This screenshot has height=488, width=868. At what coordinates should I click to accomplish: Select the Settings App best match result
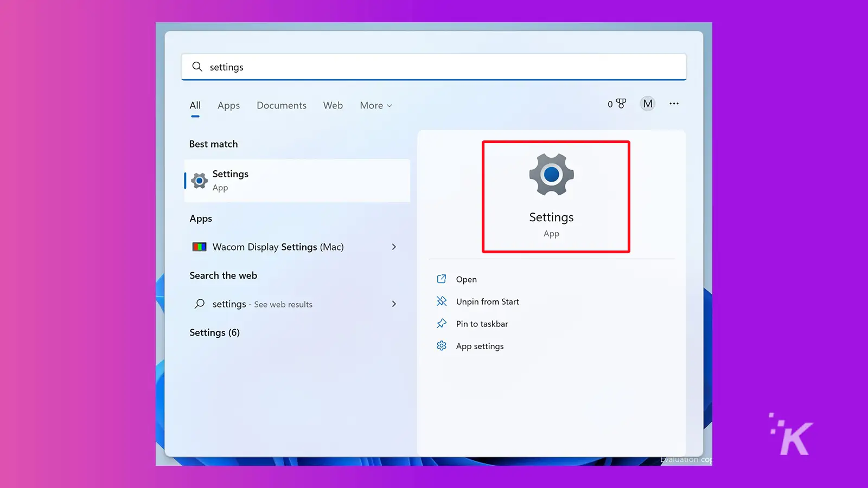[x=297, y=181]
